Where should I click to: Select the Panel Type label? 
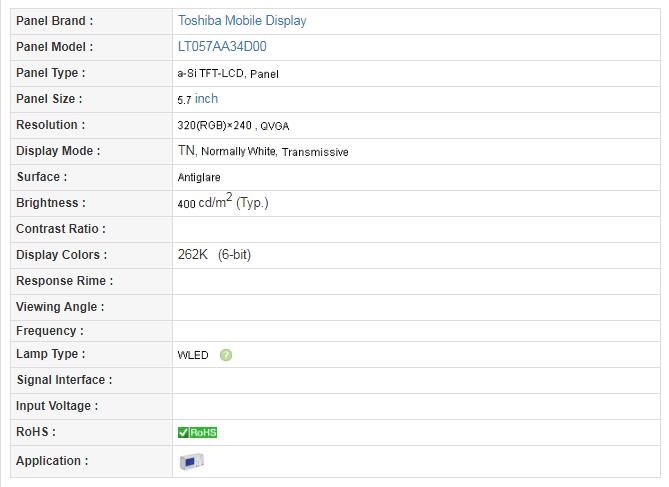coord(51,73)
